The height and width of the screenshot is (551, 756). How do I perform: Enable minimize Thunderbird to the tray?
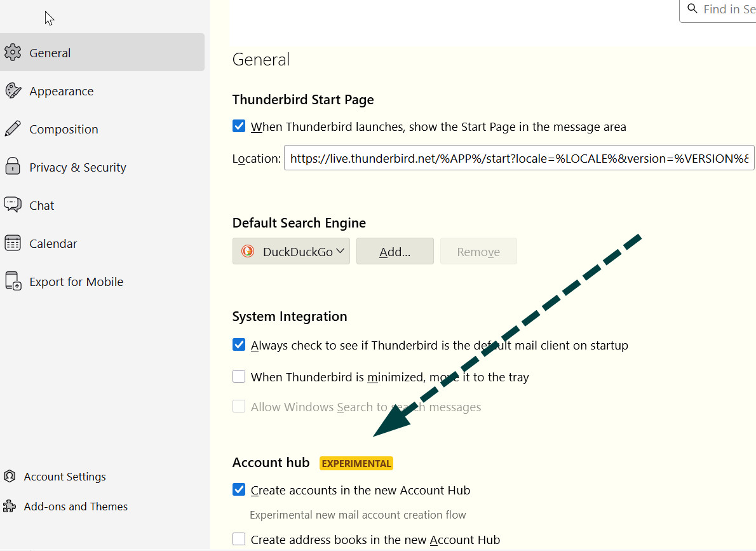[x=239, y=377]
